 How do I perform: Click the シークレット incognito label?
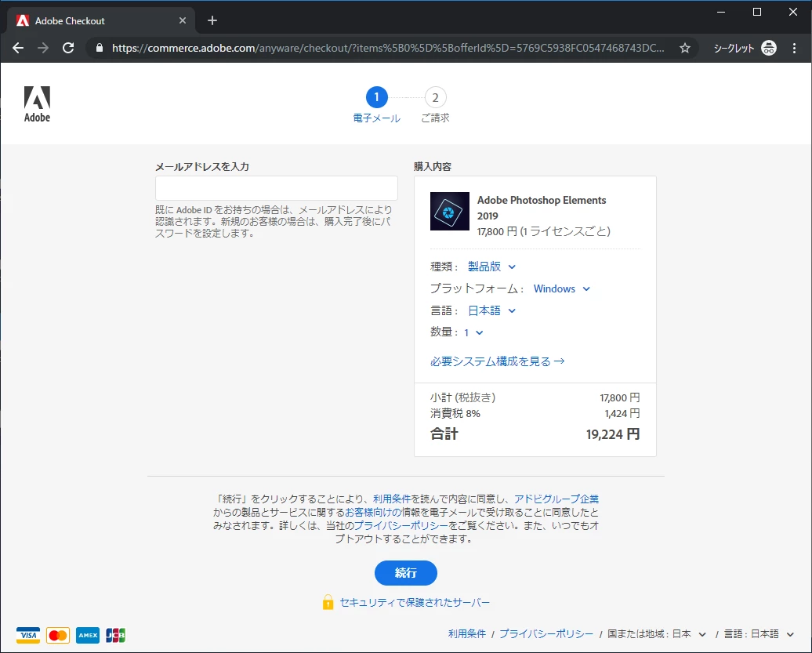[734, 48]
